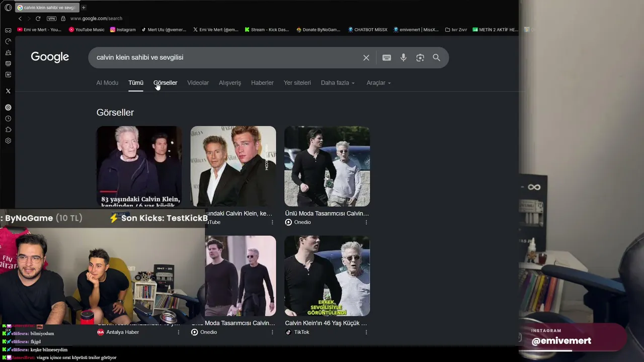Switch to Haberler tab

coord(262,83)
